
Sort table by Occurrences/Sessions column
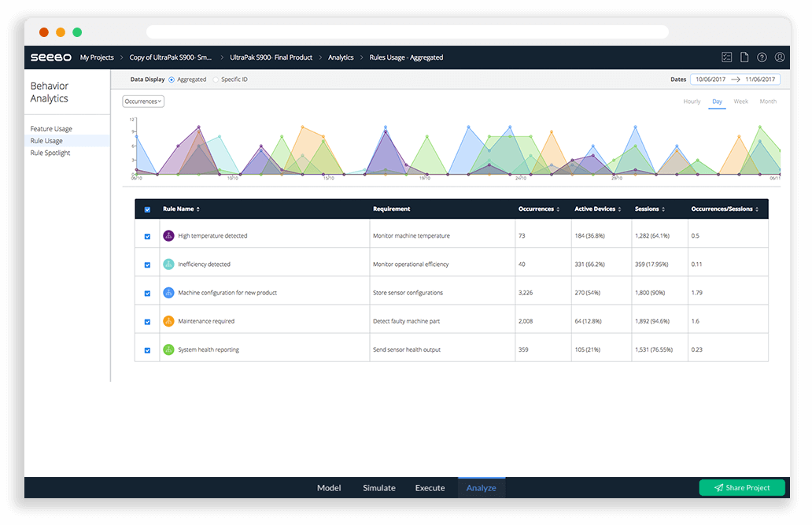[725, 209]
